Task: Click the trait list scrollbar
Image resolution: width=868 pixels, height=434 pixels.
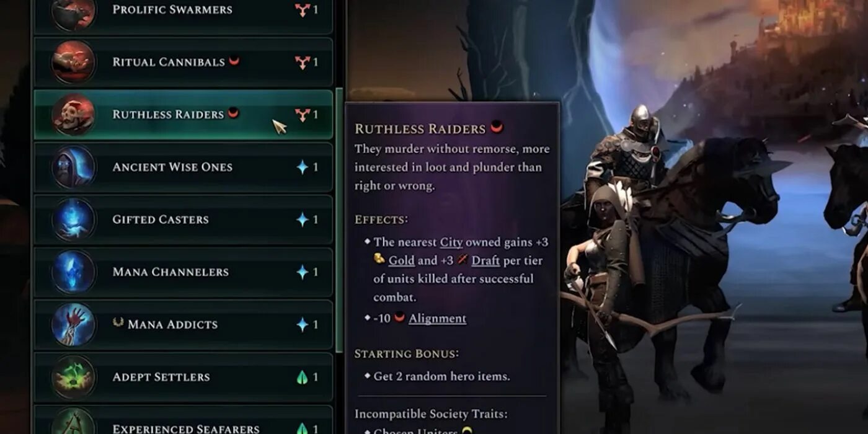Action: [x=339, y=220]
